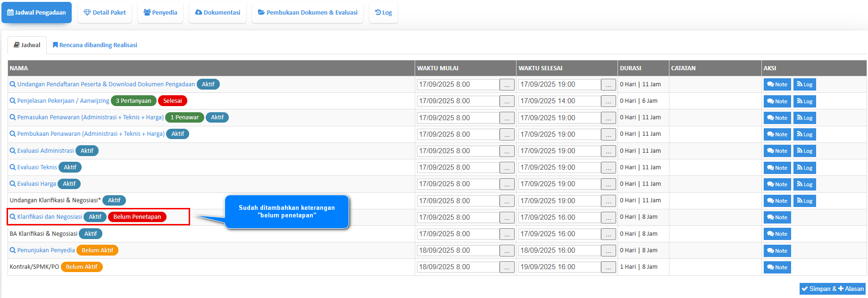
Task: Open start date picker for Penunjukan Penyedia
Action: 507,251
